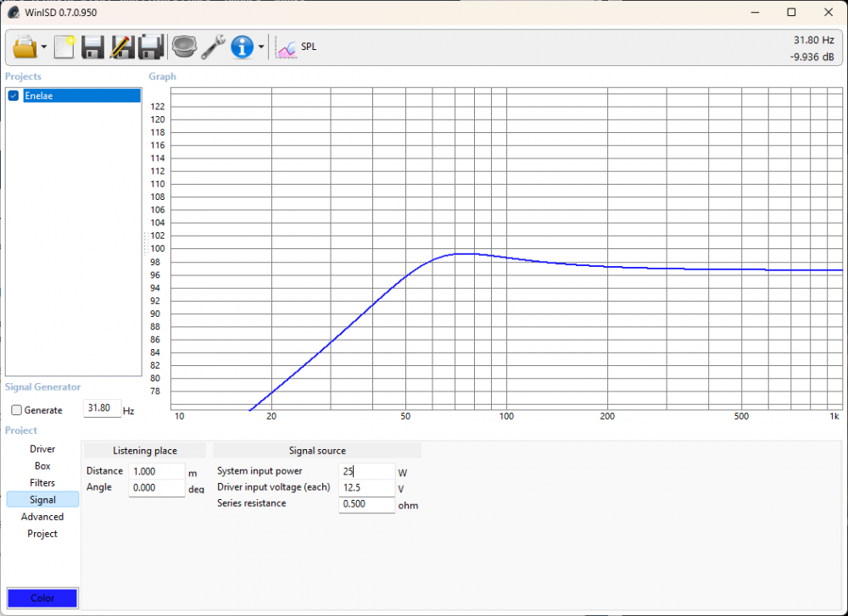Screen dimensions: 848x616
Task: Enable the signal Generate checkbox
Action: pyautogui.click(x=17, y=410)
